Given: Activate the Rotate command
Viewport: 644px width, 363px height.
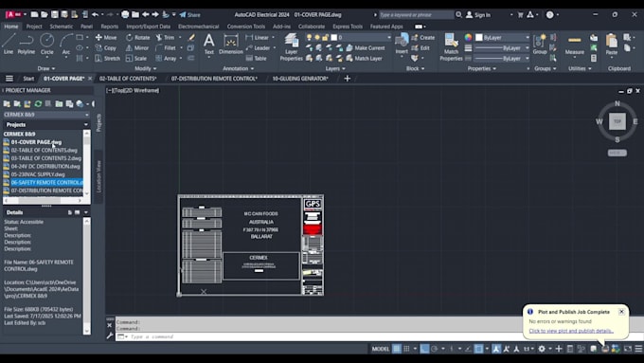Looking at the screenshot, I should [x=138, y=37].
